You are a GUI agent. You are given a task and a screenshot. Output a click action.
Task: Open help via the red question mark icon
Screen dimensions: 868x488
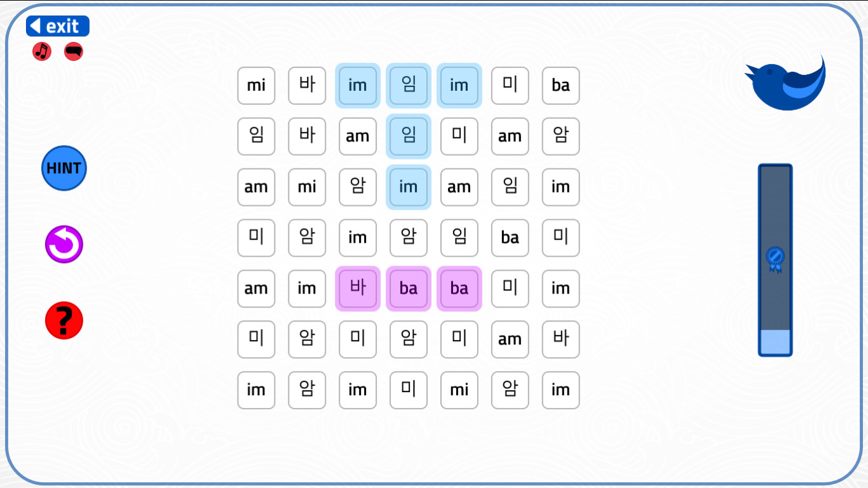click(64, 320)
